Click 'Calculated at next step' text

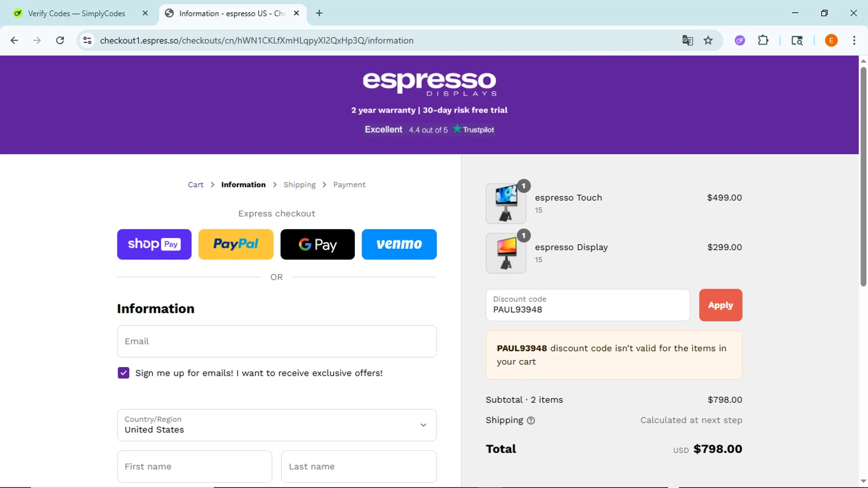click(691, 420)
